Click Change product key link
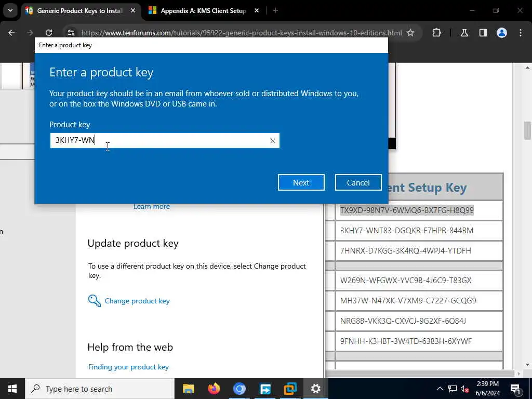Screen dimensions: 532x399 click(x=137, y=301)
